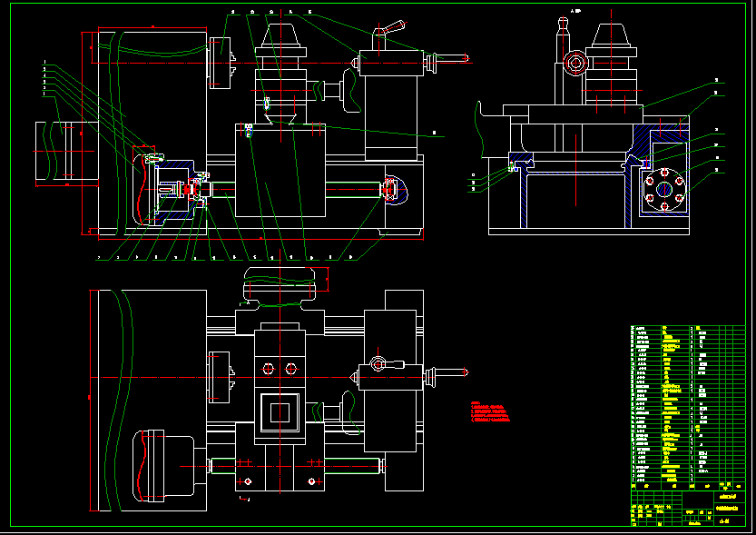The width and height of the screenshot is (756, 535).
Task: Select the spindle chuck in the front view
Action: click(219, 62)
